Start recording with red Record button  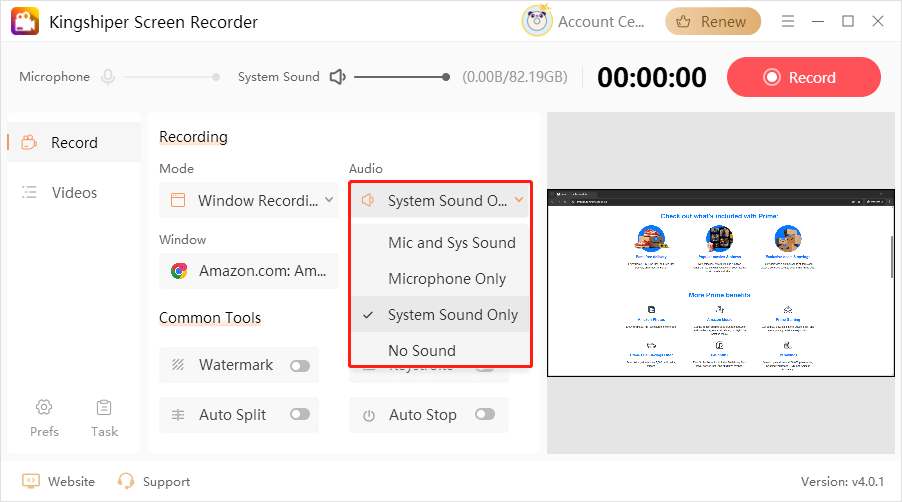[x=804, y=77]
